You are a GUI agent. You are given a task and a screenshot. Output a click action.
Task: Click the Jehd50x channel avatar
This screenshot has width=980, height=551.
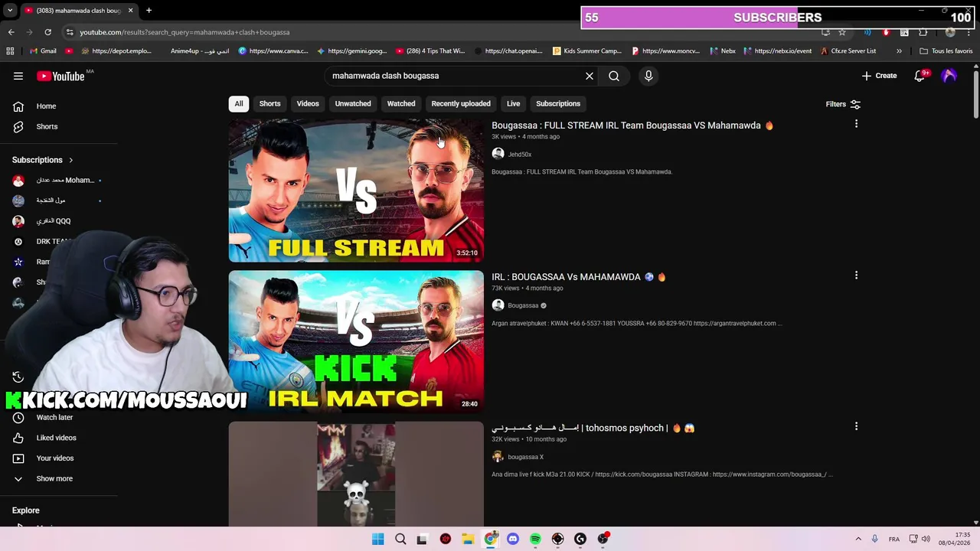coord(498,154)
